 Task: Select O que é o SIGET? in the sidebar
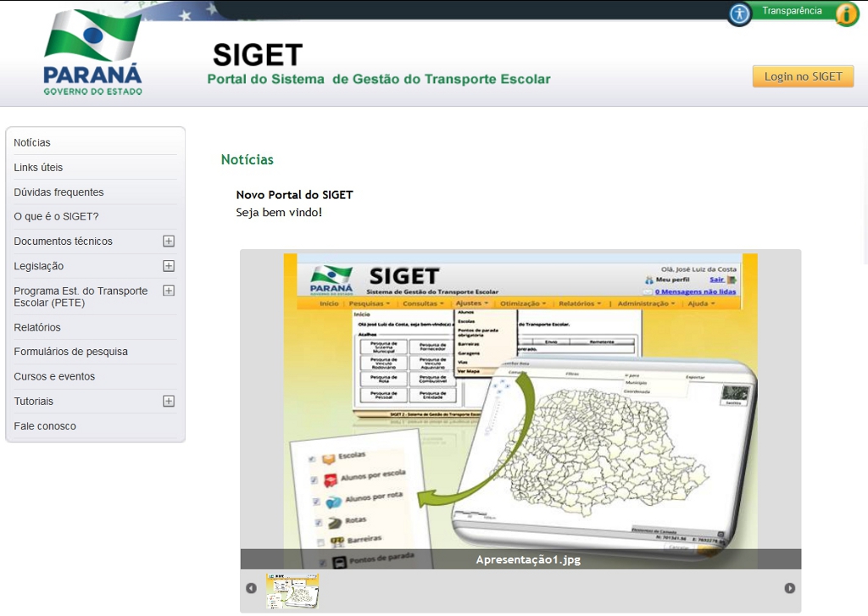(95, 216)
